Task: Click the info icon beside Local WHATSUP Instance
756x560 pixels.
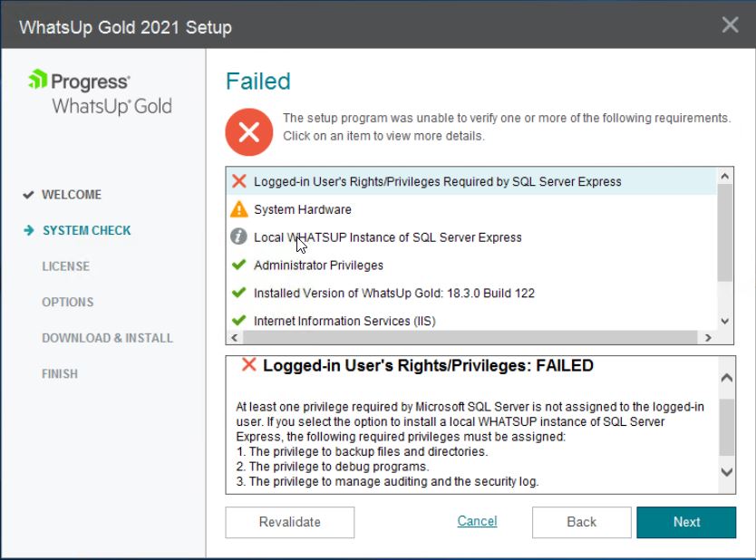Action: point(238,237)
